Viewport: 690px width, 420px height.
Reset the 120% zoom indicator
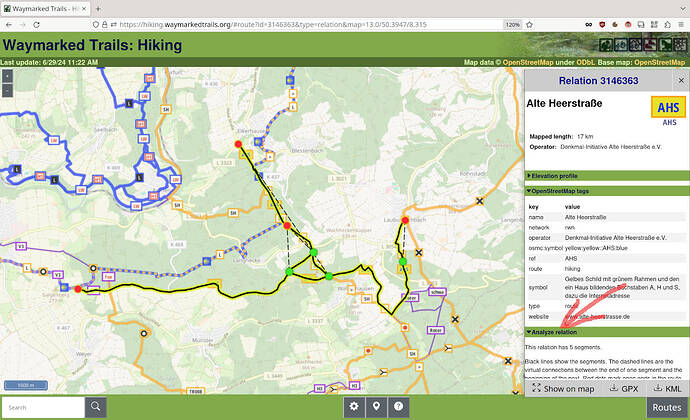(513, 25)
